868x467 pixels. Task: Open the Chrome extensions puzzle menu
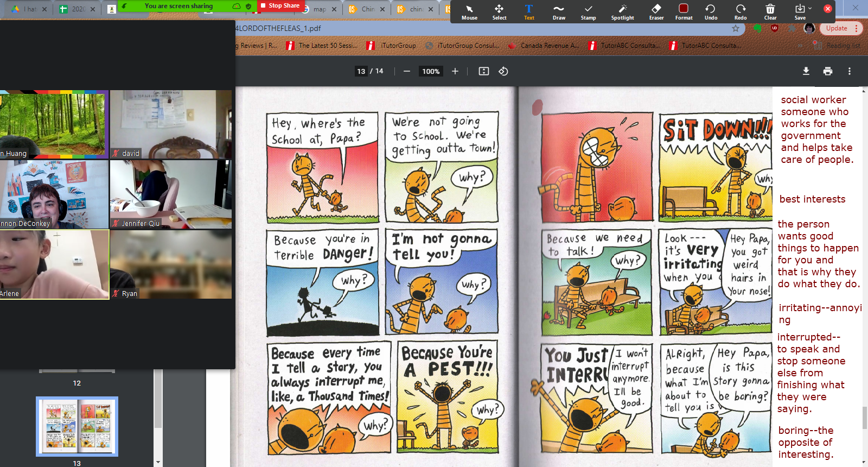[x=792, y=28]
